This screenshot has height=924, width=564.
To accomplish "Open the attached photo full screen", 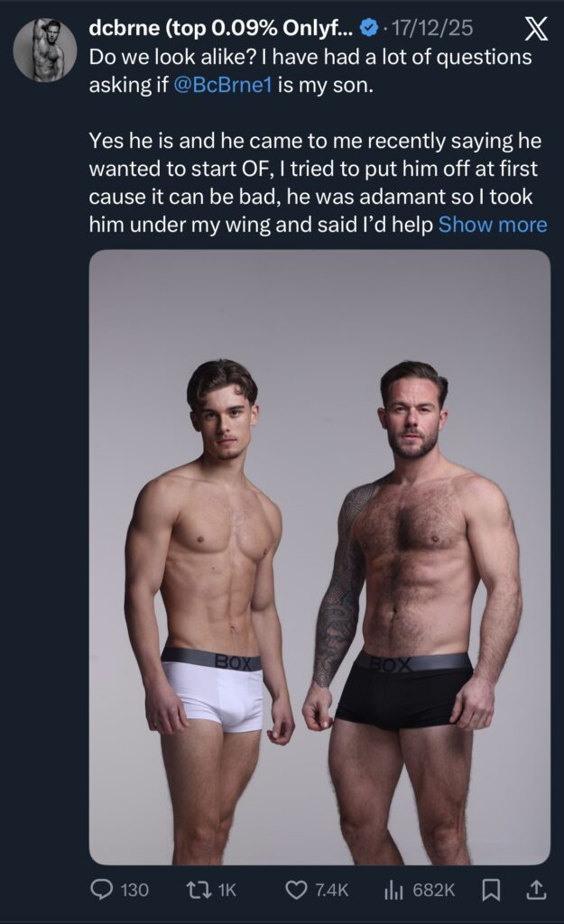I will point(319,557).
